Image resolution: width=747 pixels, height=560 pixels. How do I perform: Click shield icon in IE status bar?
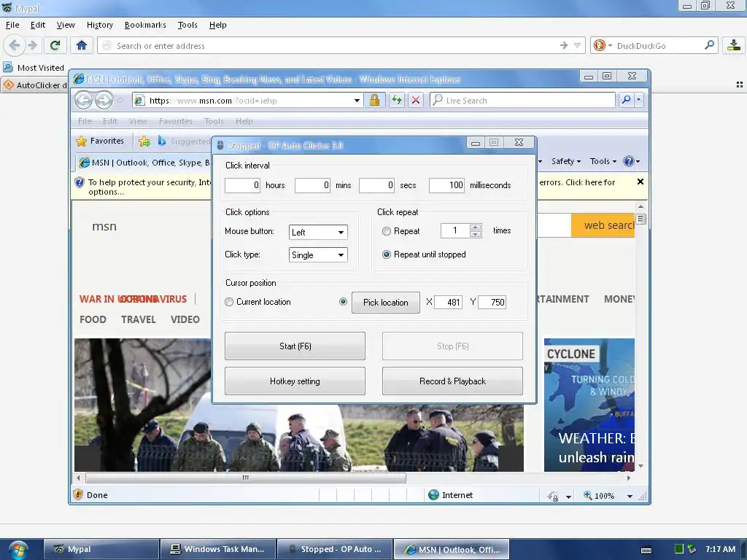tap(79, 495)
